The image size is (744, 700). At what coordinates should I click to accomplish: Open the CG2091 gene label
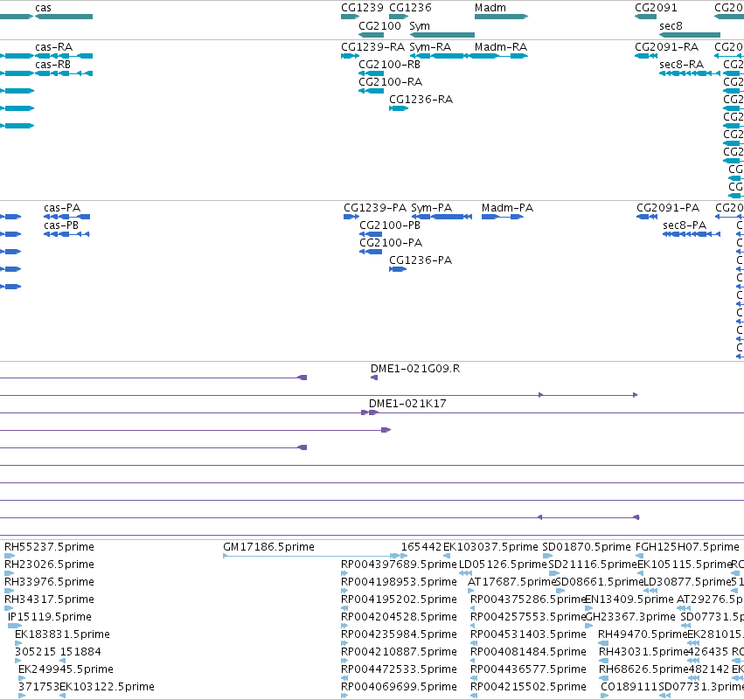pos(656,8)
